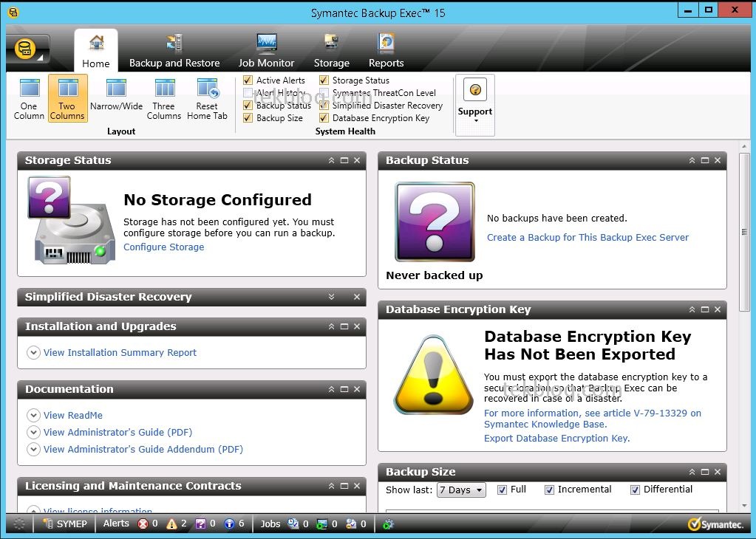The image size is (756, 539).
Task: Open View Administrator's Guide (PDF) link
Action: click(x=118, y=432)
